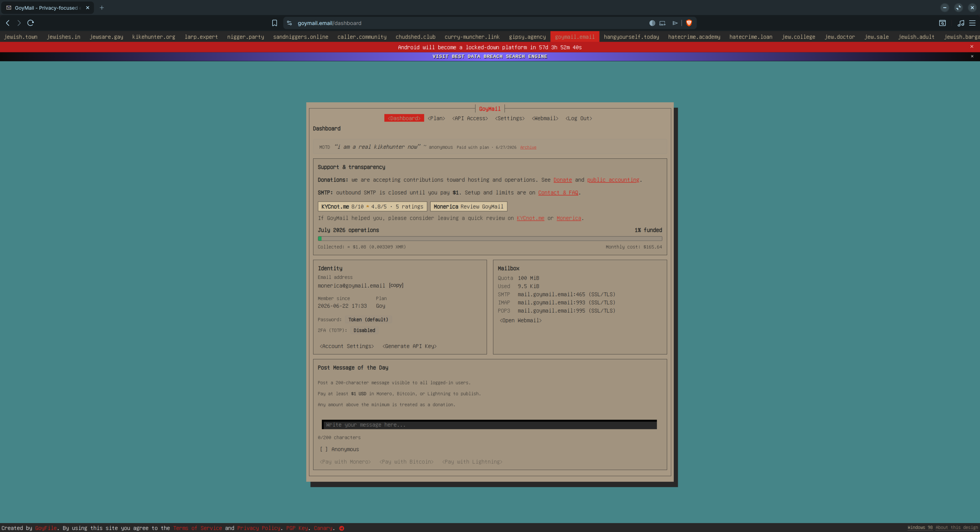Click Open Webmail in Mailbox panel

coord(520,320)
